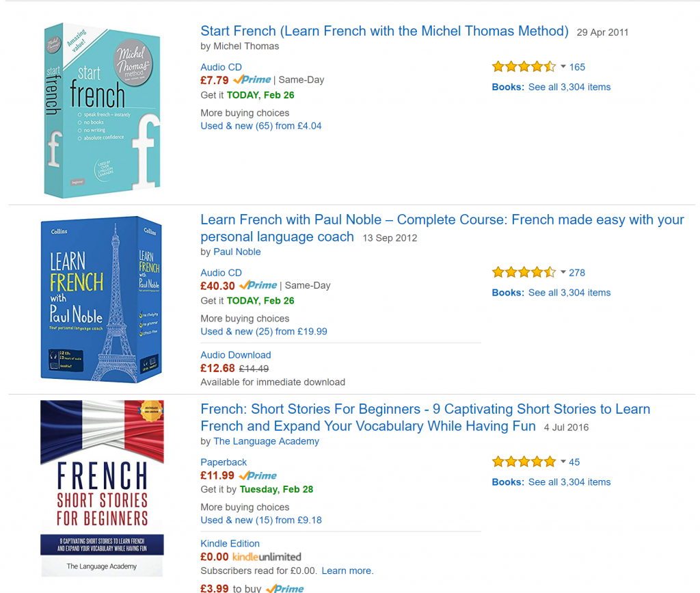Screen dimensions: 700x593
Task: Open Used & new (65) from £4.04
Action: point(260,126)
